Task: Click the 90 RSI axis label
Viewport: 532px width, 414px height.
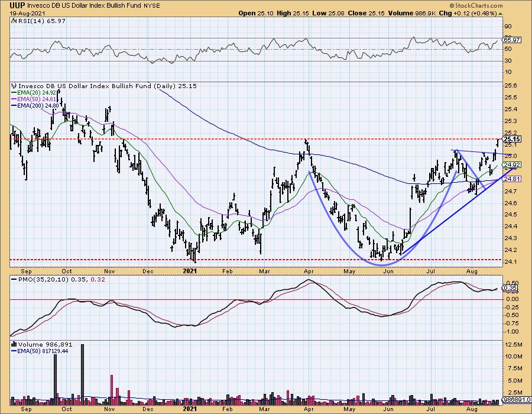Action: [508, 27]
